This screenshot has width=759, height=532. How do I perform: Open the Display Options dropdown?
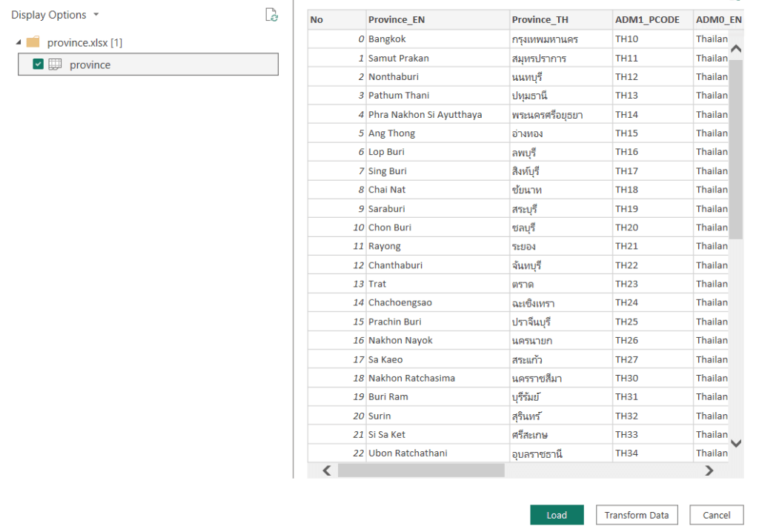click(55, 15)
